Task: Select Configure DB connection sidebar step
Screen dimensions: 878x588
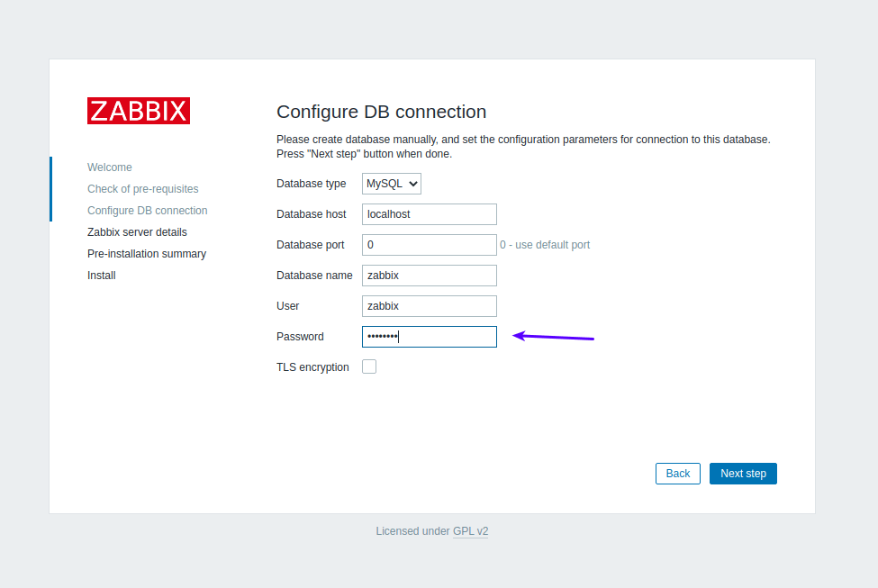Action: (148, 211)
